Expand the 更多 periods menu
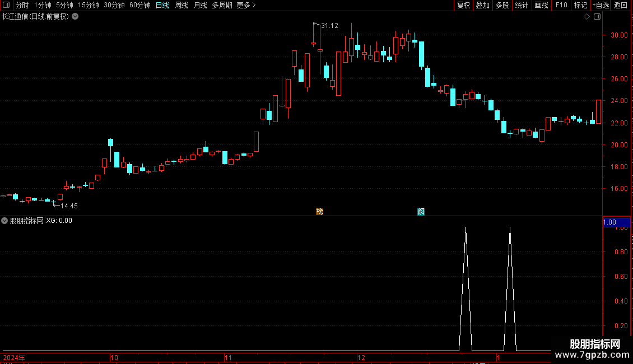The image size is (633, 364). click(x=246, y=5)
